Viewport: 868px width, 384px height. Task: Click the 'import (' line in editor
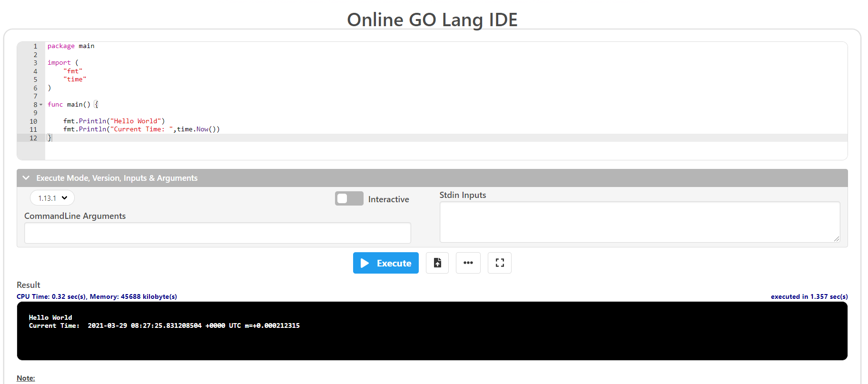63,63
